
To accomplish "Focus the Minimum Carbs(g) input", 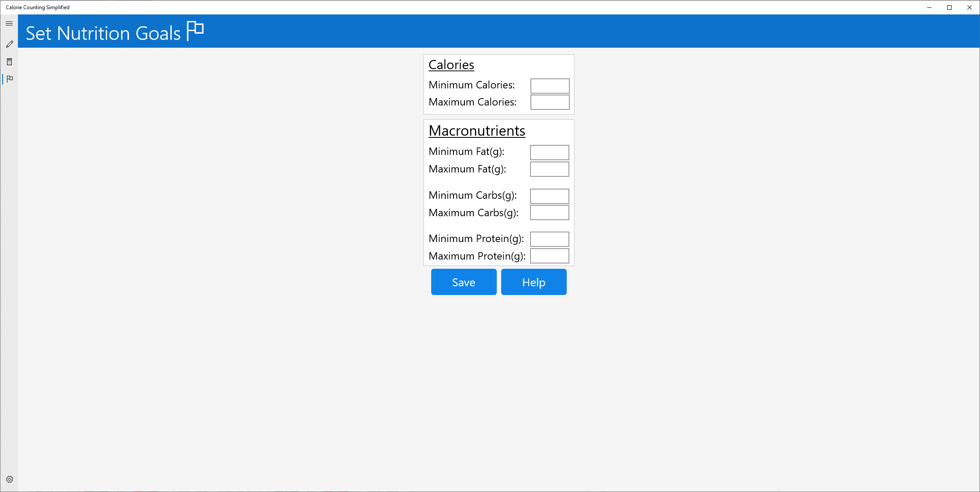I will 549,196.
